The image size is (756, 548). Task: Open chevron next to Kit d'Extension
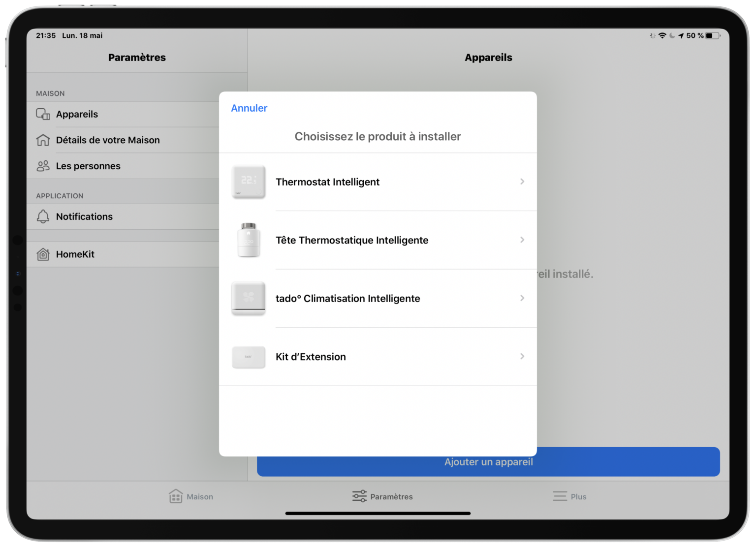522,356
